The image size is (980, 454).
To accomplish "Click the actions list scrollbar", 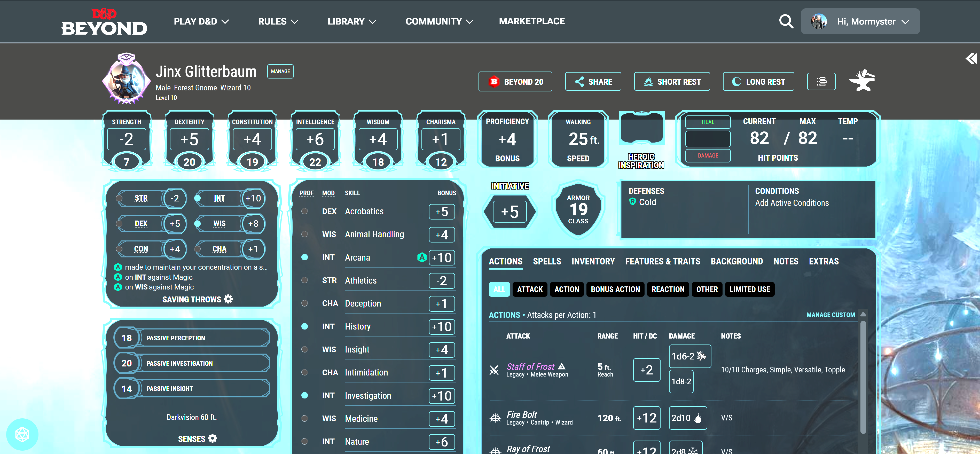I will [863, 377].
